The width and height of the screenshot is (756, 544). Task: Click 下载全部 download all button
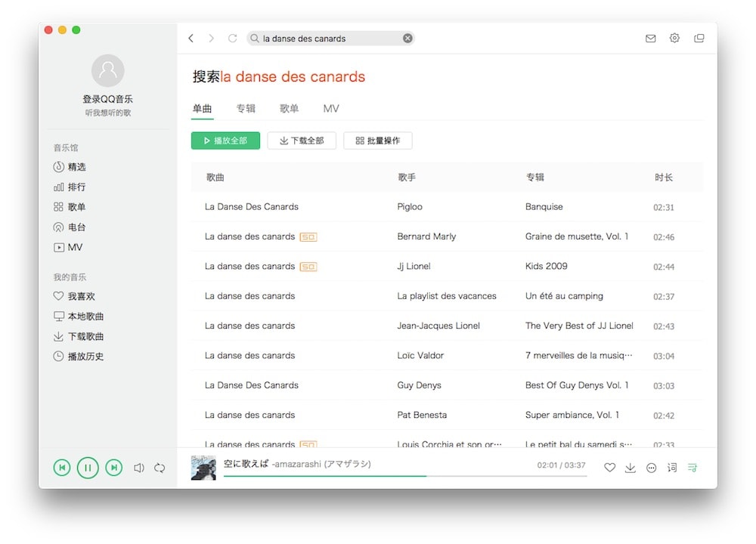pos(302,141)
